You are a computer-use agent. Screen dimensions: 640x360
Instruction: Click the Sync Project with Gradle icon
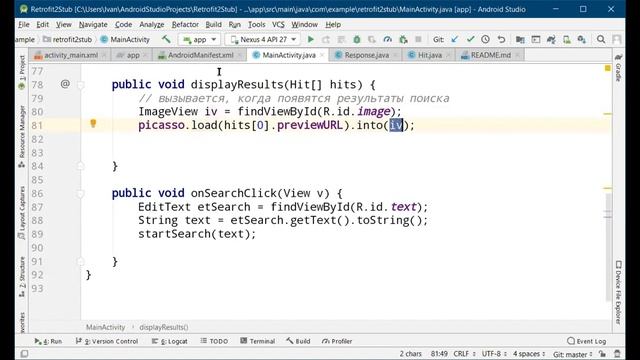[551, 40]
